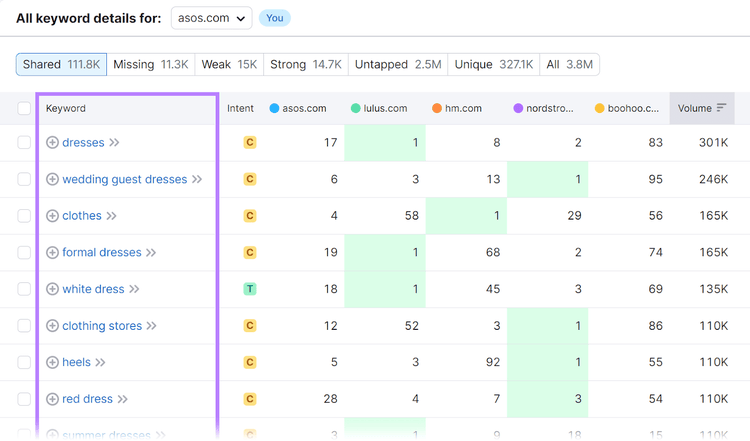
Task: Click C intent badge in clothes row
Action: pos(250,216)
